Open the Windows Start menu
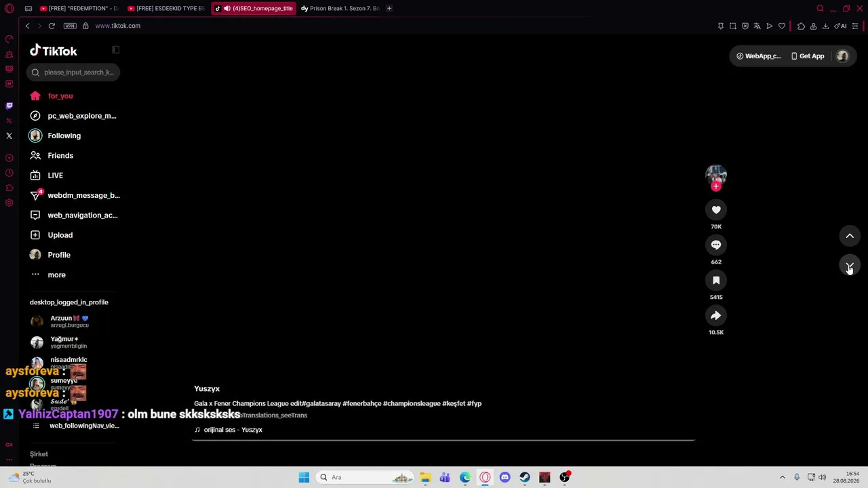Viewport: 868px width, 488px height. (304, 477)
